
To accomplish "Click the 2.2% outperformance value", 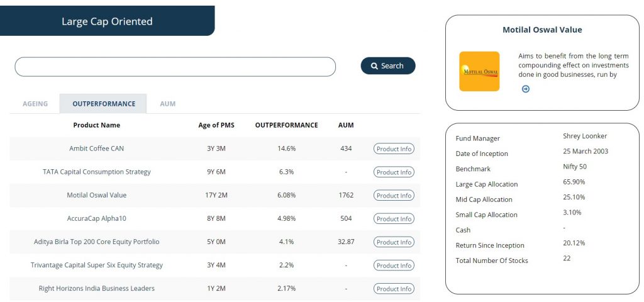I will (286, 265).
